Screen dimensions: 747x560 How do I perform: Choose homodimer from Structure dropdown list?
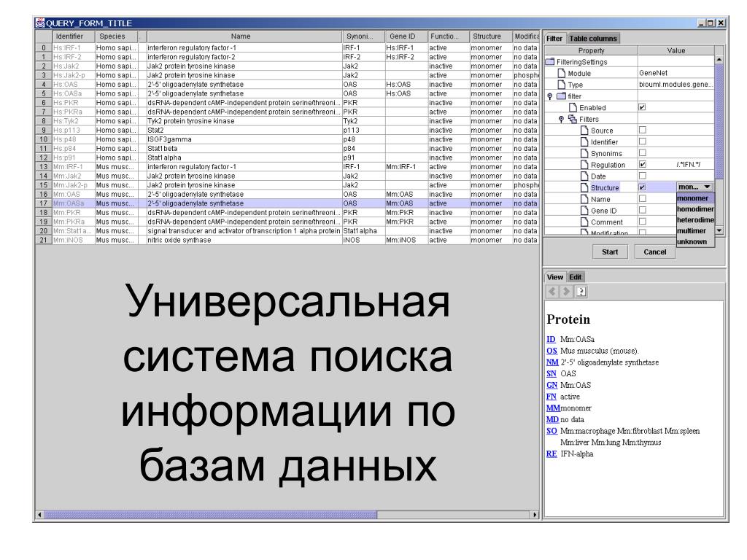click(695, 209)
